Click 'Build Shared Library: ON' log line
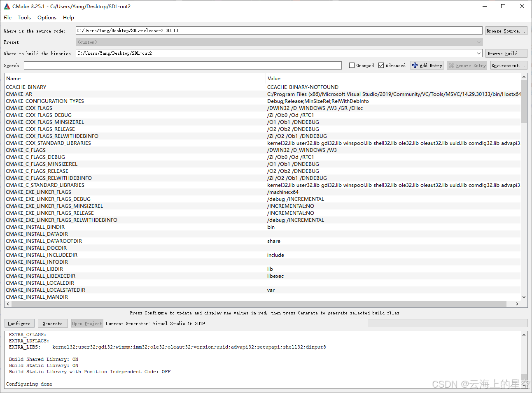This screenshot has height=393, width=532. click(44, 359)
